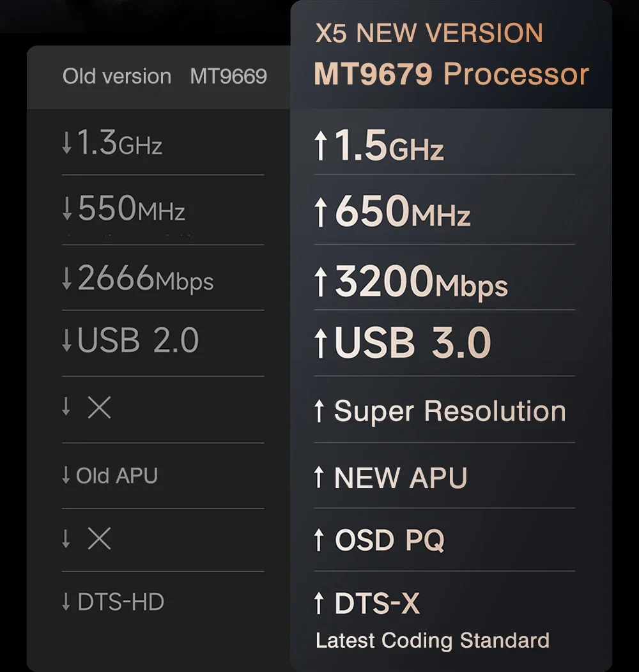Click the X mark opposite Super Resolution
This screenshot has width=639, height=672.
[x=99, y=408]
